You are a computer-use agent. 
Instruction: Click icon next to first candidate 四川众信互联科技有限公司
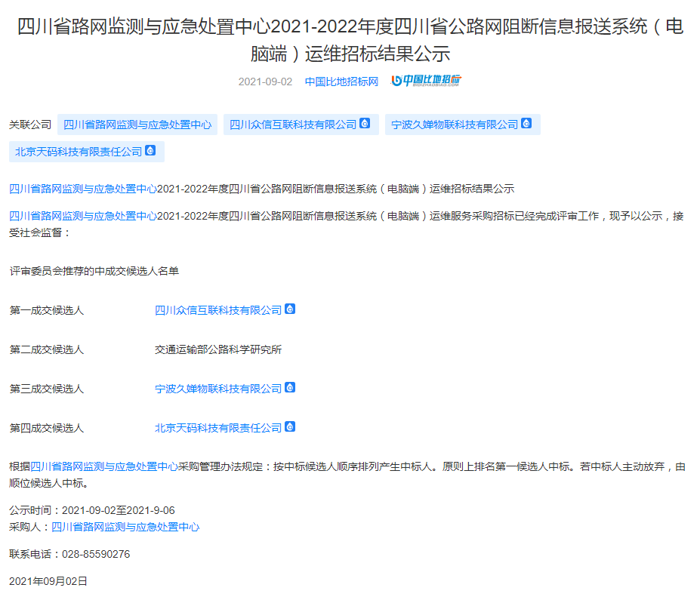pyautogui.click(x=290, y=309)
